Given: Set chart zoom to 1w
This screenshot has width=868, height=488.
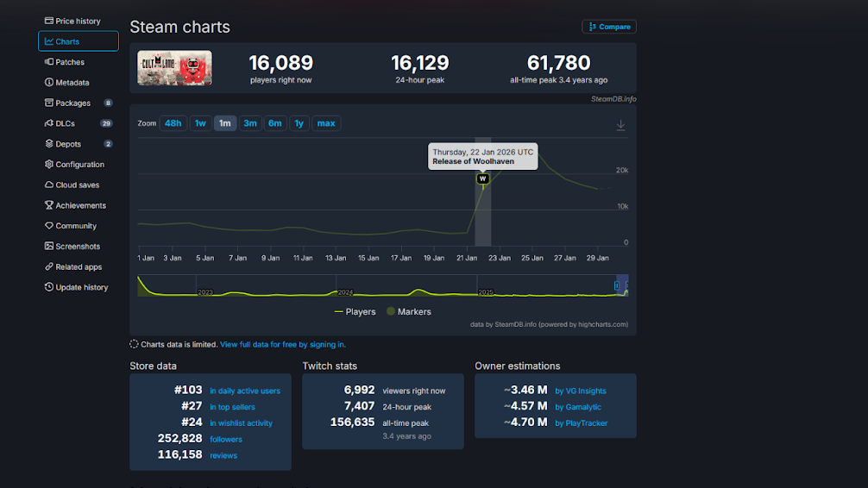Looking at the screenshot, I should tap(200, 123).
